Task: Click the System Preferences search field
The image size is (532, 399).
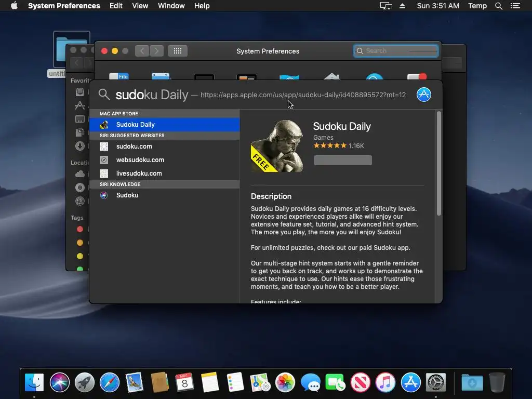Action: pos(395,51)
